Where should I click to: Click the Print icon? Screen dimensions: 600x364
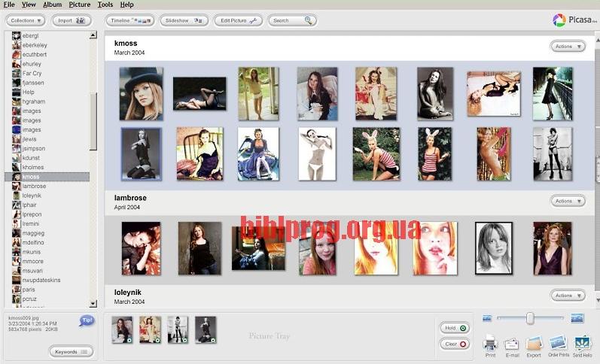click(490, 345)
